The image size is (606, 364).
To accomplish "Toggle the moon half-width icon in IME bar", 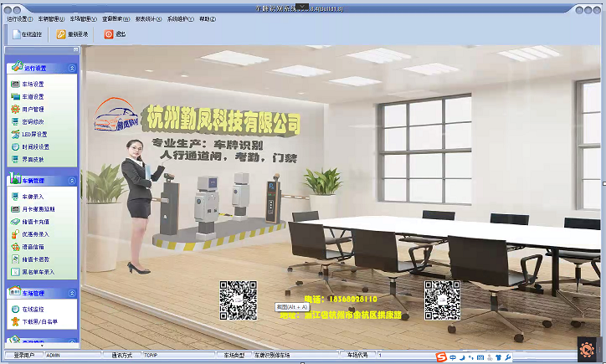I will point(462,357).
